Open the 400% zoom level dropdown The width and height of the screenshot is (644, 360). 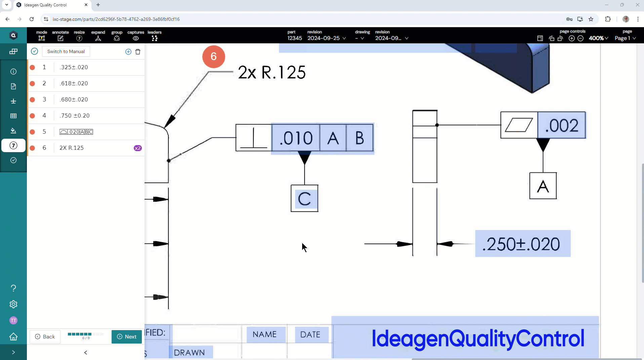pyautogui.click(x=598, y=38)
